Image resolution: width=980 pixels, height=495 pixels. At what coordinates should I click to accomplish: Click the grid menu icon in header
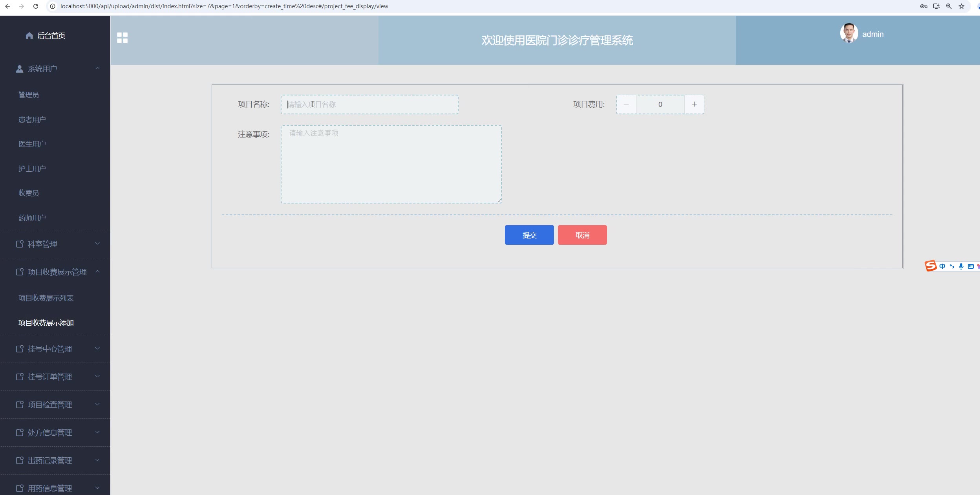122,38
